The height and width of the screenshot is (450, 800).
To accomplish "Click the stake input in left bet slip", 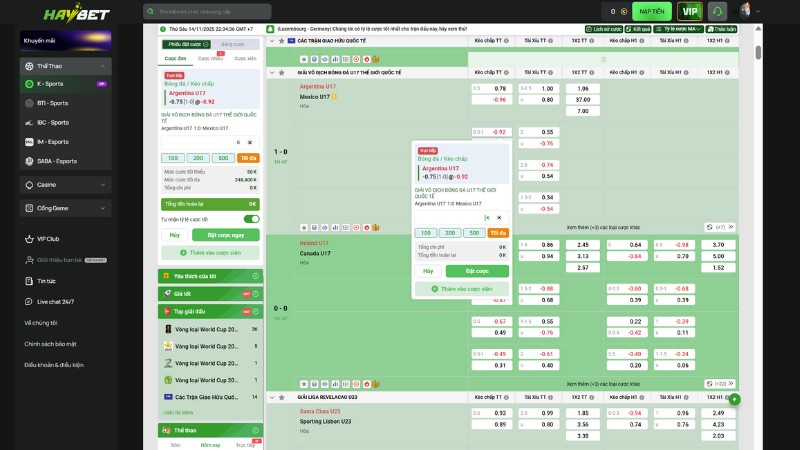I will point(210,142).
